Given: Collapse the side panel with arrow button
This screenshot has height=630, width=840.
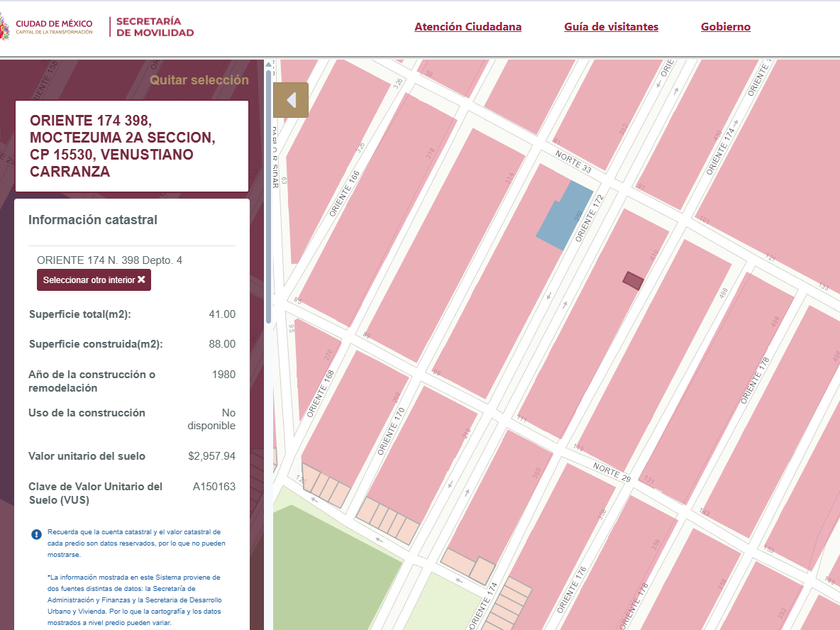Looking at the screenshot, I should [x=290, y=100].
